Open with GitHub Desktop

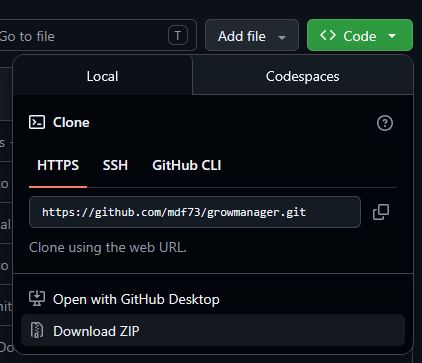213,299
